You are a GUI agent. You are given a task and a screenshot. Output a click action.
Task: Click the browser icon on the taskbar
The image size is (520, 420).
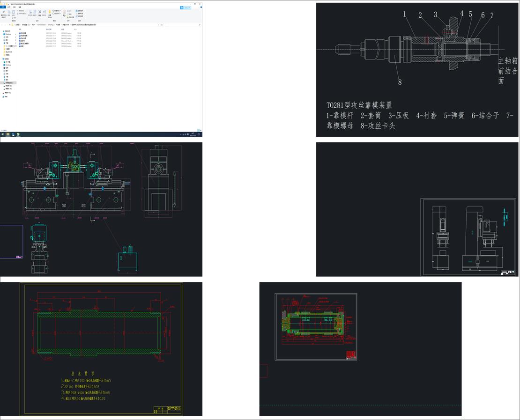pos(13,134)
